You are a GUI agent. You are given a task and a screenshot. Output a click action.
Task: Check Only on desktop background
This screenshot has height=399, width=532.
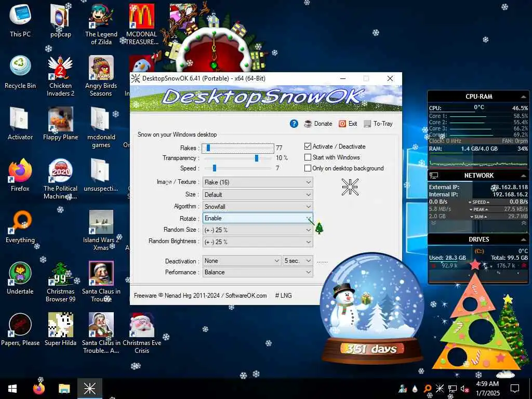(x=308, y=168)
